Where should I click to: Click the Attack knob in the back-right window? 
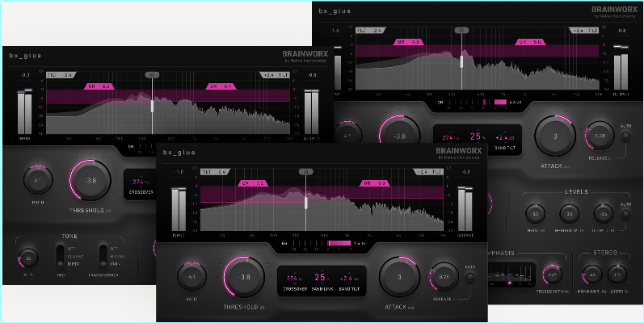[555, 136]
